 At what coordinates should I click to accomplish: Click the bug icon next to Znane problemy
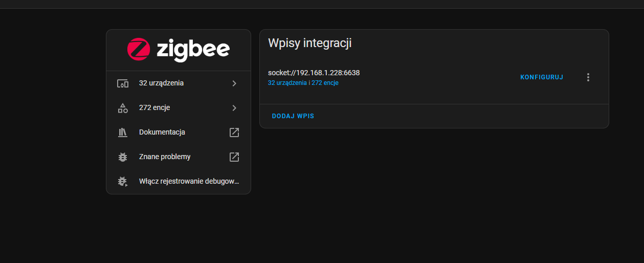pyautogui.click(x=122, y=157)
